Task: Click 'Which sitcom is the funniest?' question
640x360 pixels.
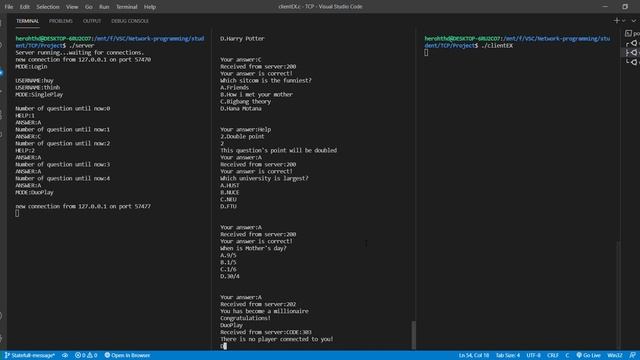Action: tap(266, 80)
